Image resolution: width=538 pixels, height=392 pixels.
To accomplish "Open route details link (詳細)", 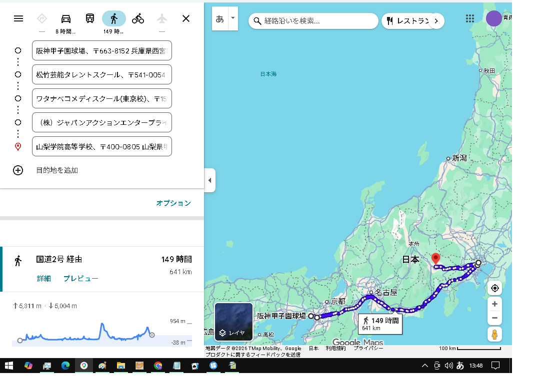I will click(44, 279).
